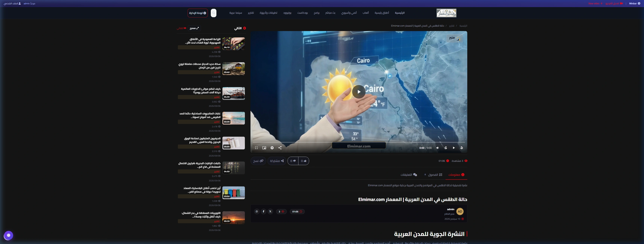Viewport: 644px width, 244px height.
Task: Open the التعليقات comments tab
Action: click(409, 175)
